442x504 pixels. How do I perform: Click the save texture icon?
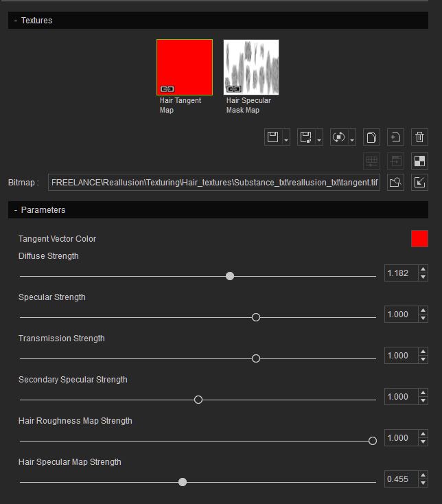click(272, 137)
